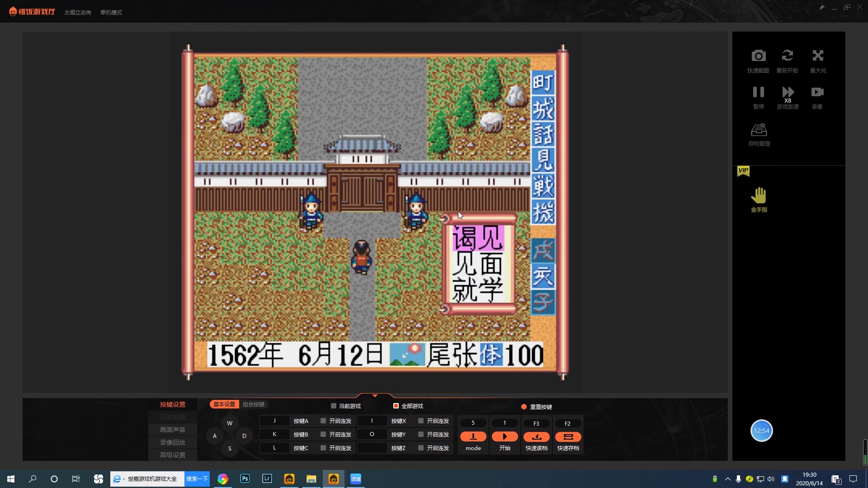Open the 画面声音 settings section
868x488 pixels.
point(172,430)
